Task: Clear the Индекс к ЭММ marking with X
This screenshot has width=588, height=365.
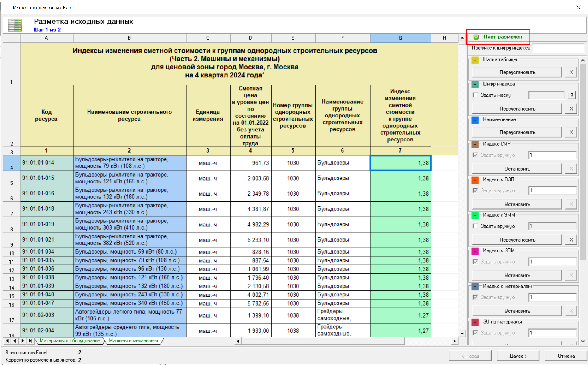Action: coord(571,240)
